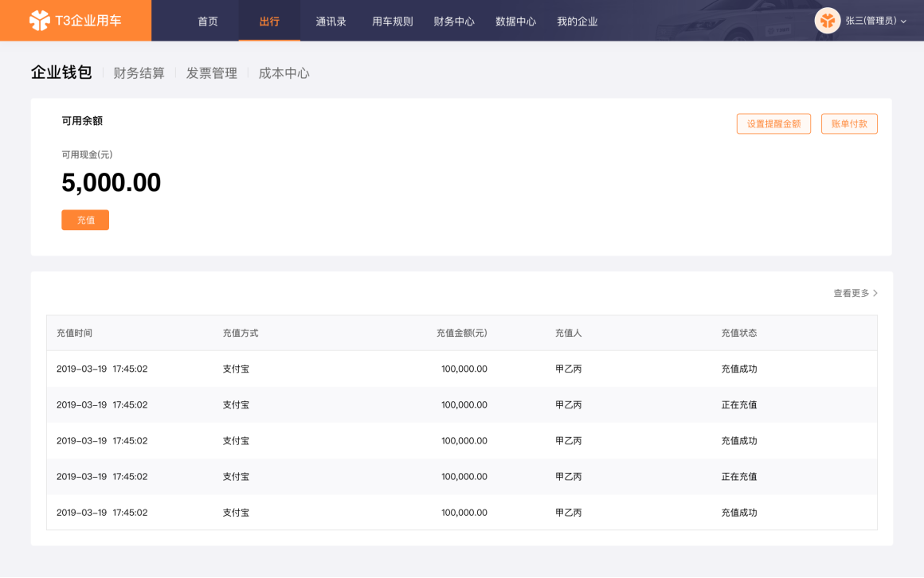Click the second row's 正在充值 status
Image resolution: width=924 pixels, height=578 pixels.
[x=739, y=404]
